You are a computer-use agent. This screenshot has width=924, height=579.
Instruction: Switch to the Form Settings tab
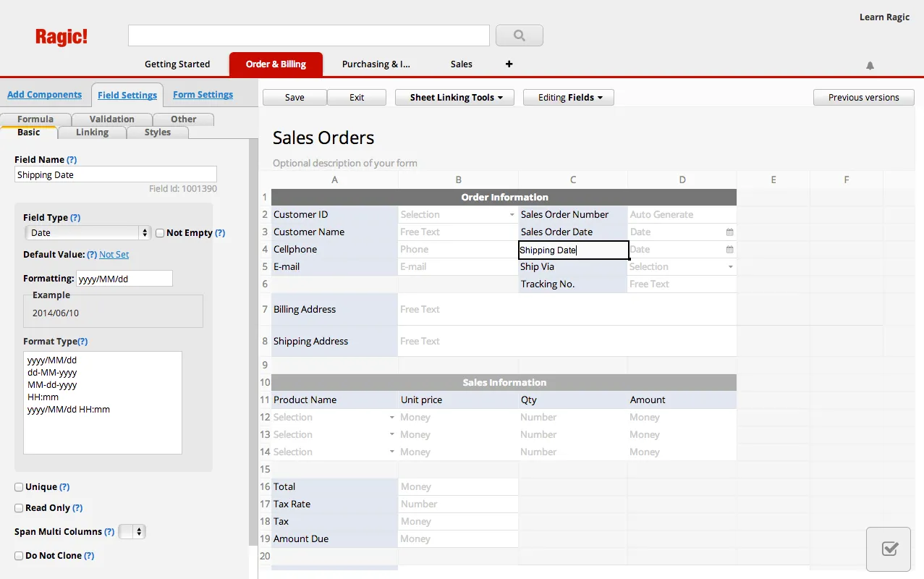203,95
